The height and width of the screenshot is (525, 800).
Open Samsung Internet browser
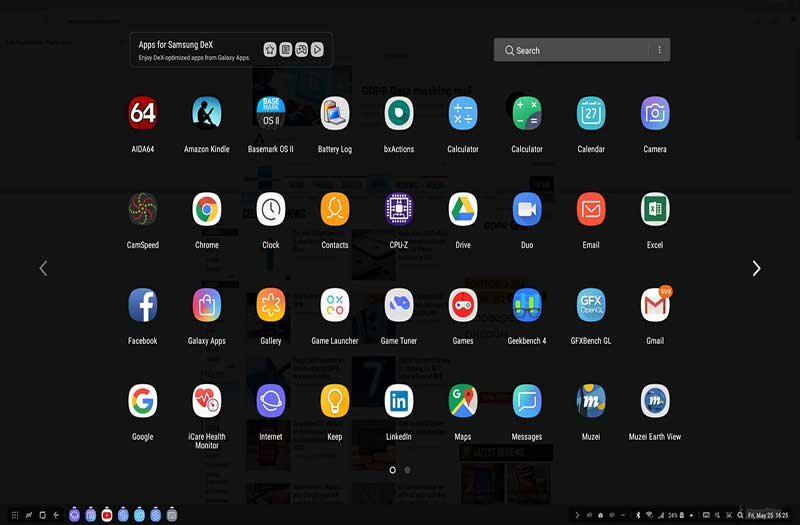tap(270, 401)
